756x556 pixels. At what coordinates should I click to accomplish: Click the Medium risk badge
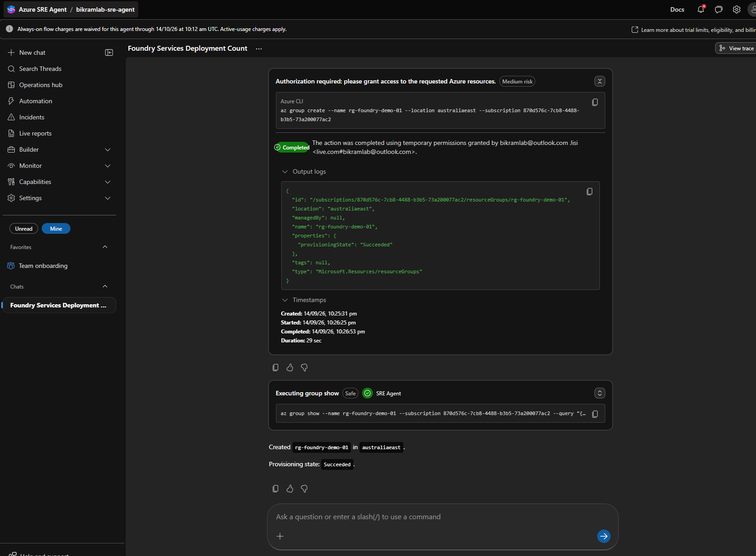tap(517, 81)
